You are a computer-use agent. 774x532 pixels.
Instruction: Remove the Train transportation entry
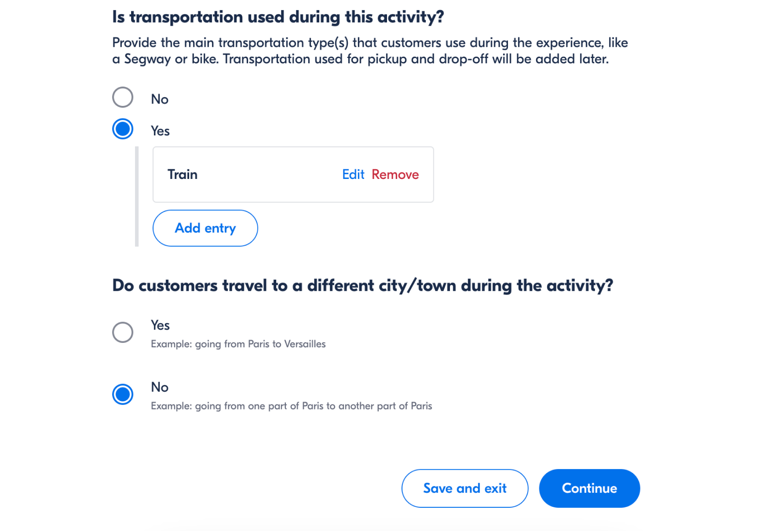click(395, 175)
